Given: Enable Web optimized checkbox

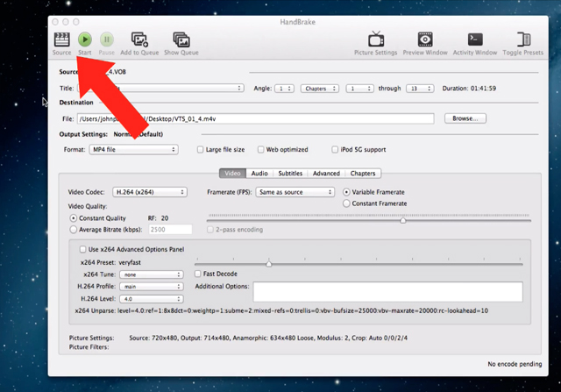Looking at the screenshot, I should click(261, 150).
